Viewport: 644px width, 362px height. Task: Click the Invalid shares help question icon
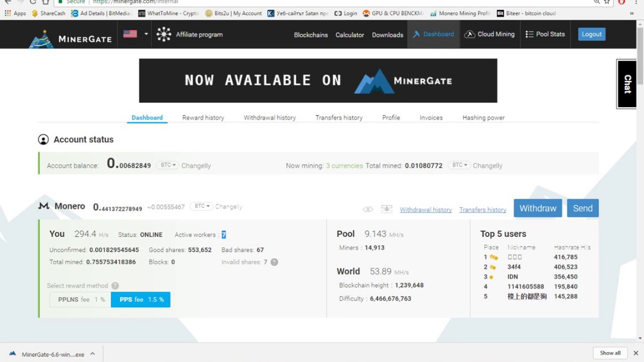click(274, 262)
